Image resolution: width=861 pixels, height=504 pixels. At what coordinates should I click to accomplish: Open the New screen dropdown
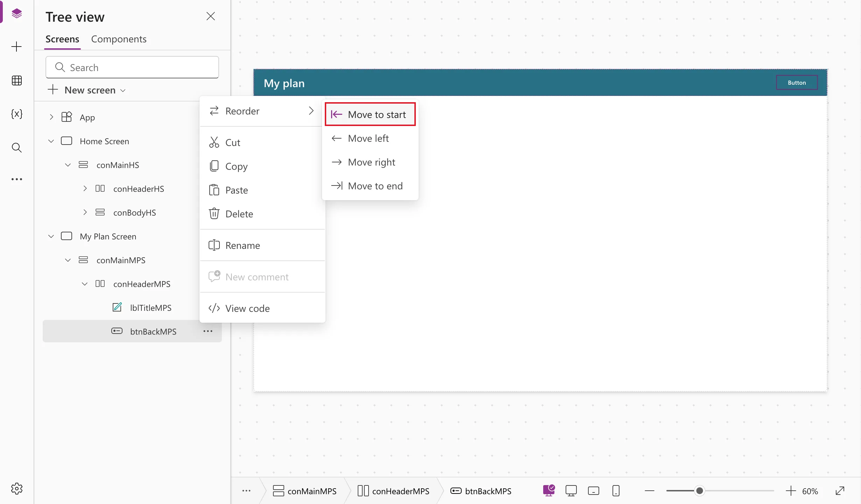click(87, 90)
